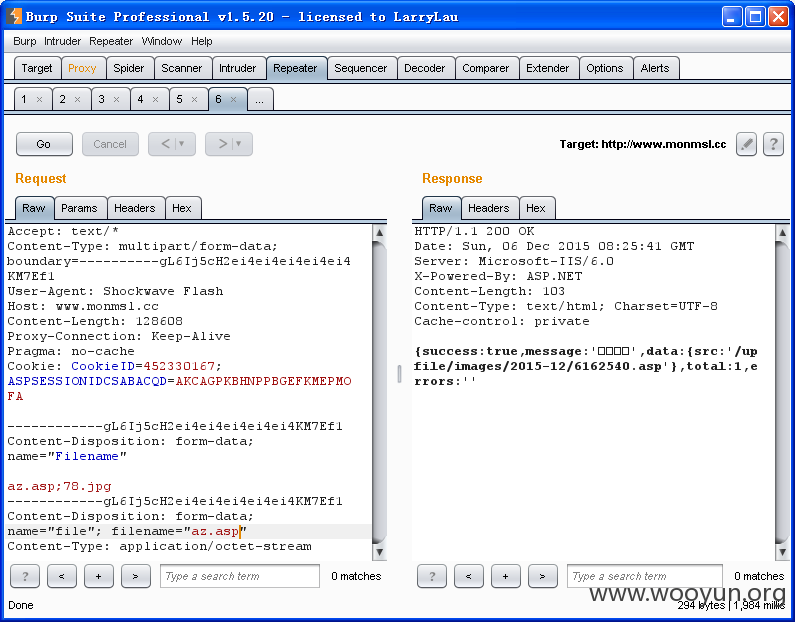Open the Window menu
Screen dimensions: 795x622
coord(162,42)
